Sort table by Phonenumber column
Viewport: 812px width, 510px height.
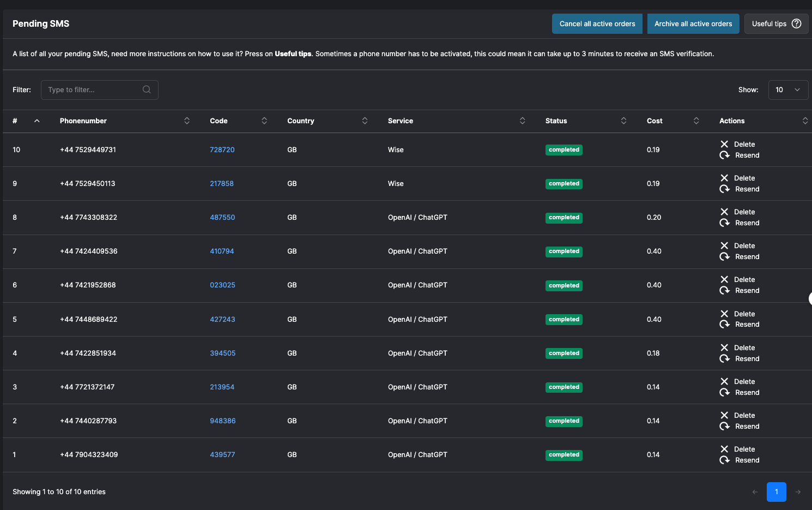click(187, 121)
